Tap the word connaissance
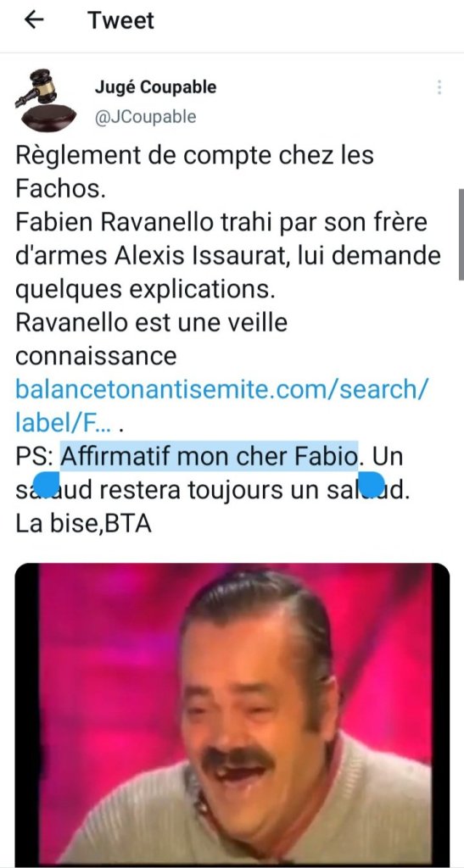Screen dimensions: 464x868 coord(96,356)
